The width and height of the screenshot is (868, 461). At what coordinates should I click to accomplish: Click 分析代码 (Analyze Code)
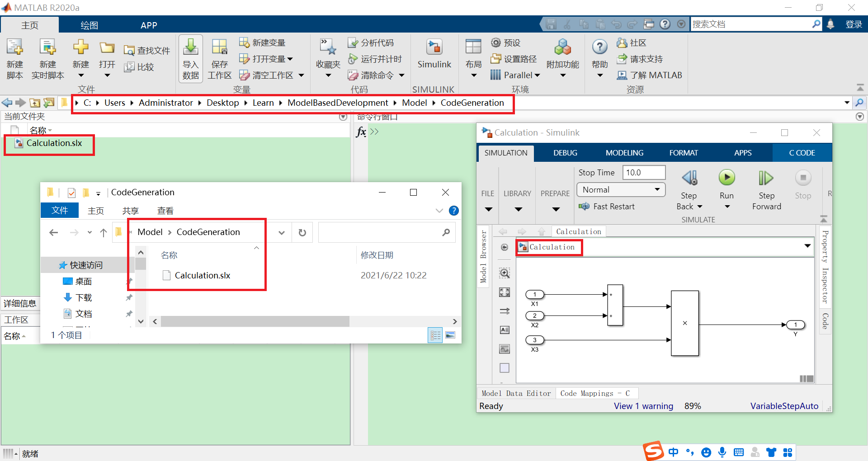pyautogui.click(x=371, y=42)
